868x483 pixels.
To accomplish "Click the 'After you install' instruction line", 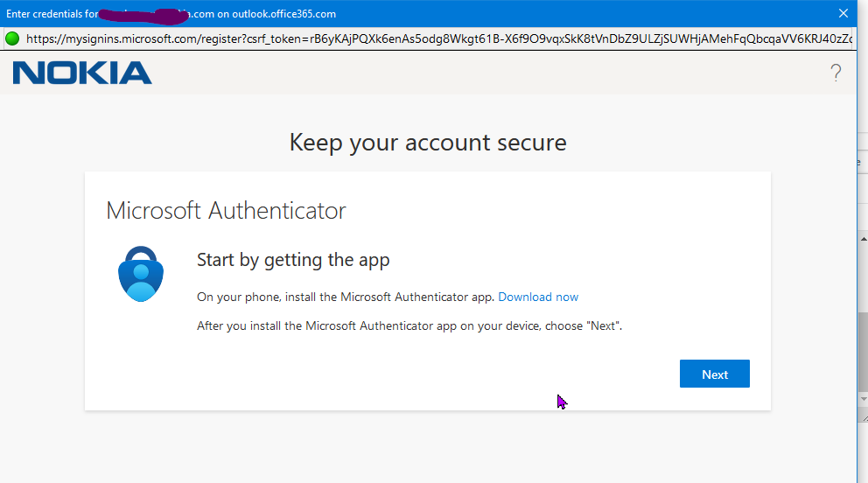I will (409, 325).
